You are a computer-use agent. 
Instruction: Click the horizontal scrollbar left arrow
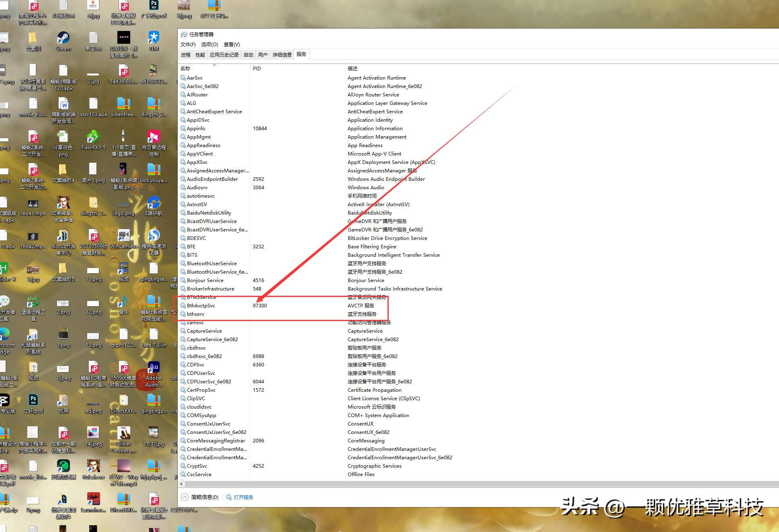point(182,484)
